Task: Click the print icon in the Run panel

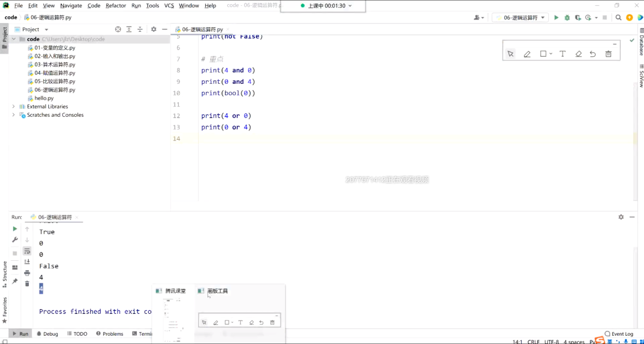Action: [27, 273]
